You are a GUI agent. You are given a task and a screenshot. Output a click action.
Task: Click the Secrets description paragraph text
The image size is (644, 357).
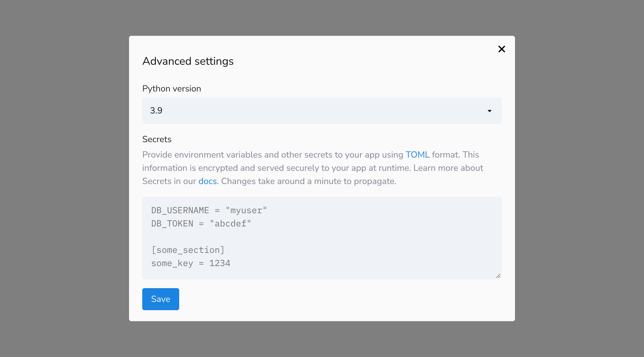(x=276, y=168)
